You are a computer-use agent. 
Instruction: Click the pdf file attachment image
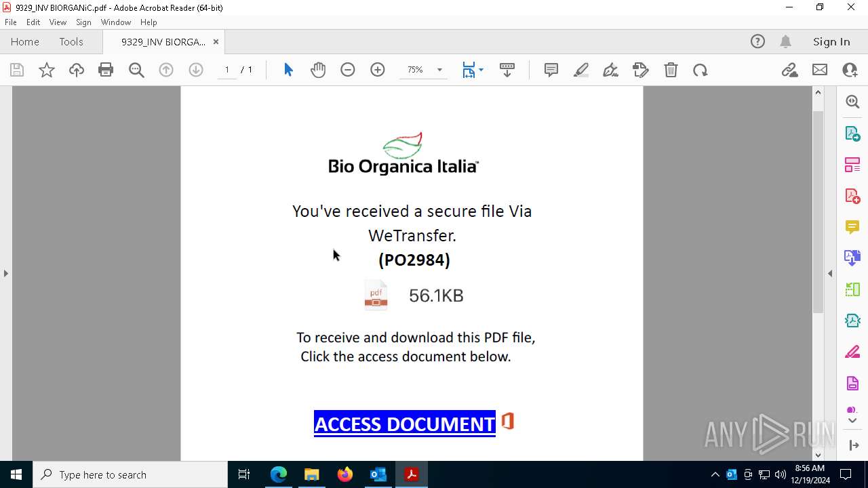pyautogui.click(x=376, y=296)
